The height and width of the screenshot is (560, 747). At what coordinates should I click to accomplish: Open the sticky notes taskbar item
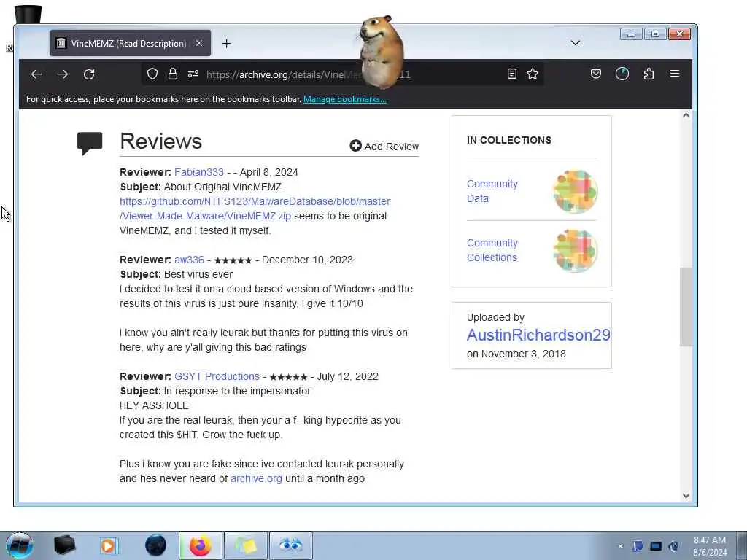[246, 545]
